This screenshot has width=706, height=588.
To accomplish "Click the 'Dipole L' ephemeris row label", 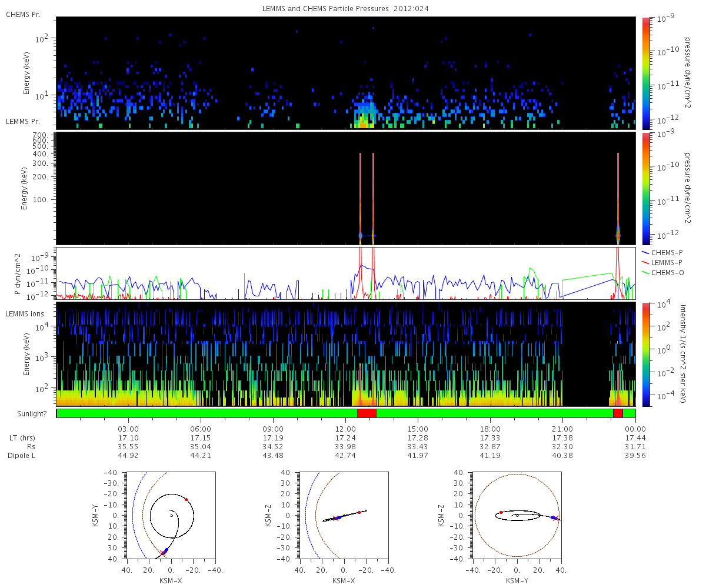I will tap(23, 456).
